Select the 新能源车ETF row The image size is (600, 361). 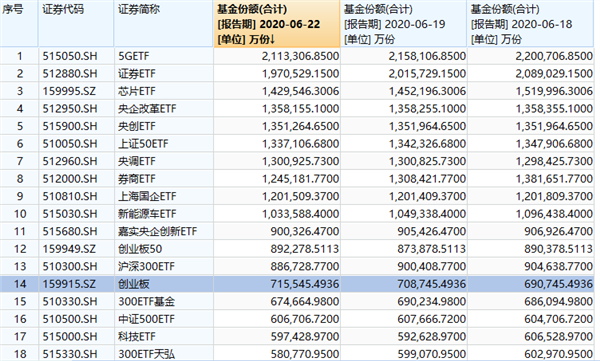(297, 214)
